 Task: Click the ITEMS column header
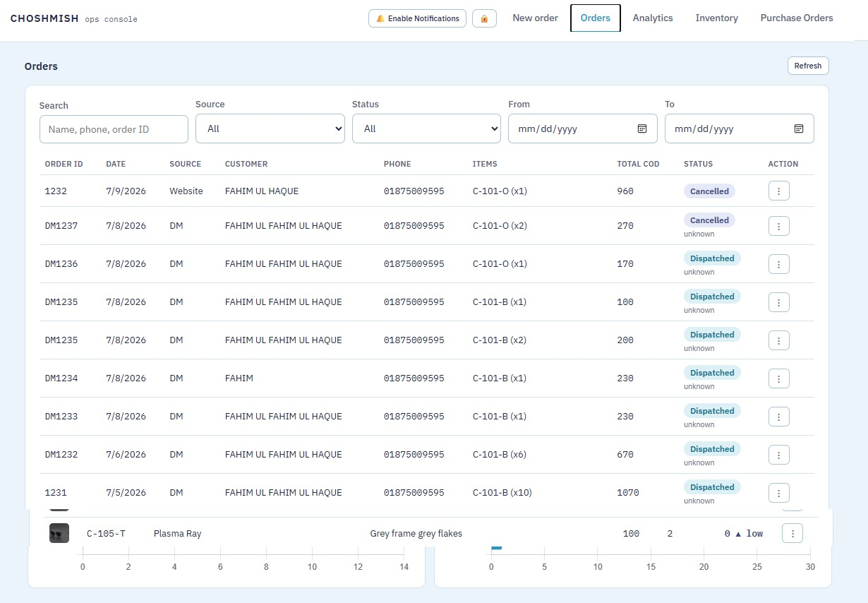(x=485, y=164)
